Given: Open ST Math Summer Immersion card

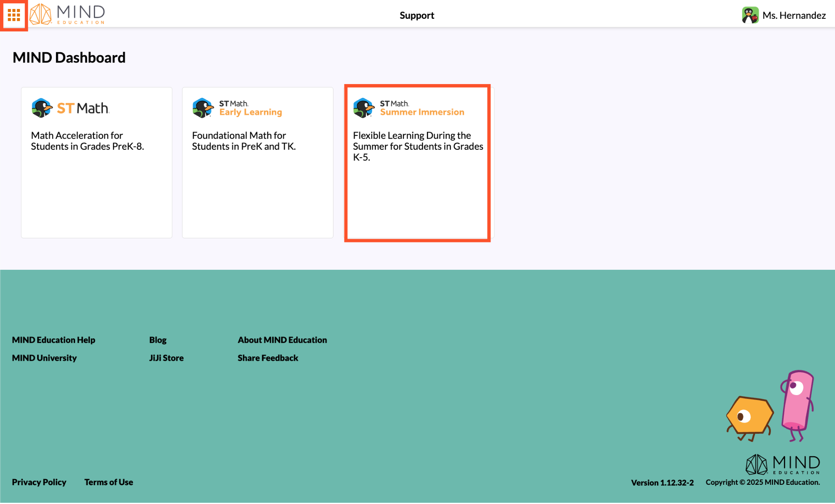Looking at the screenshot, I should [417, 163].
